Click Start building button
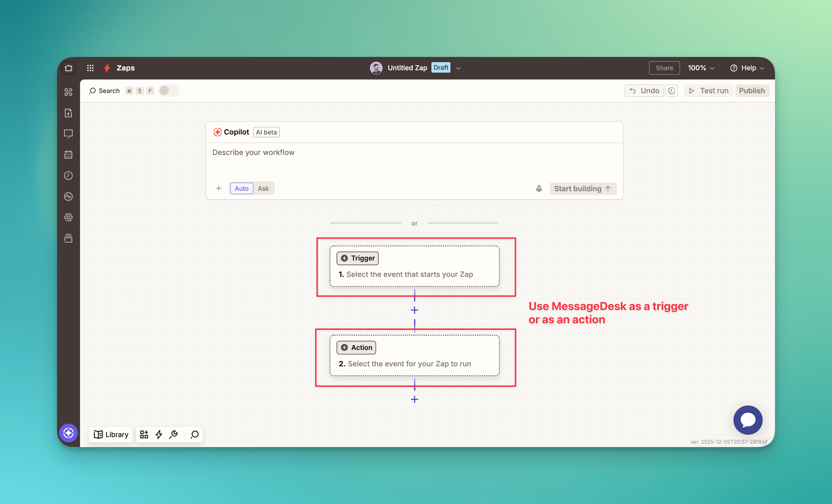The width and height of the screenshot is (832, 504). 583,189
